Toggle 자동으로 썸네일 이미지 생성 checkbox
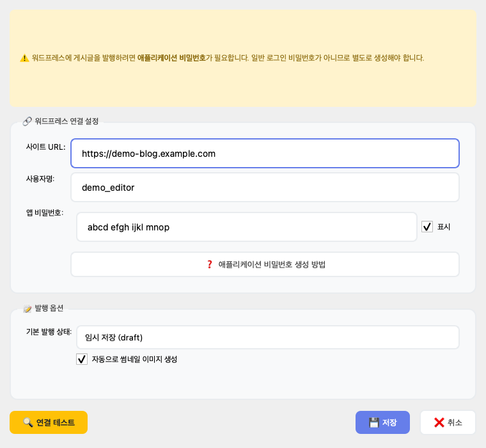This screenshot has width=486, height=448. pos(82,359)
